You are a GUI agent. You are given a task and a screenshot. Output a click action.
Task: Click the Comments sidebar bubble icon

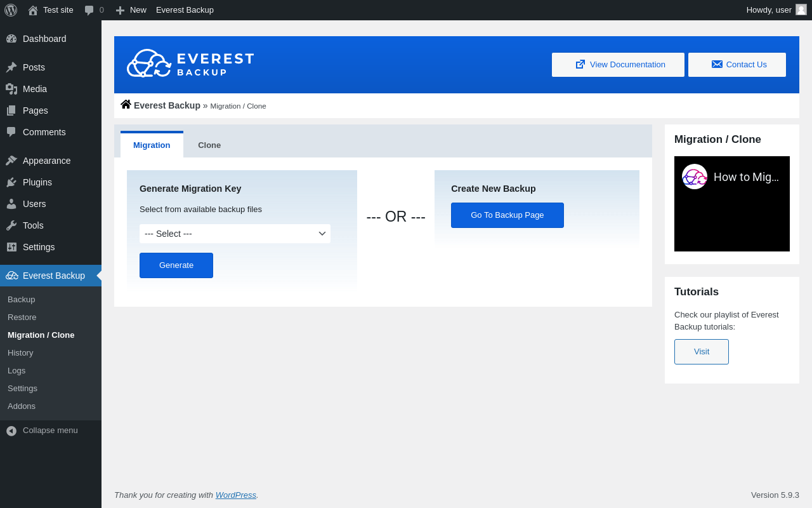click(11, 132)
